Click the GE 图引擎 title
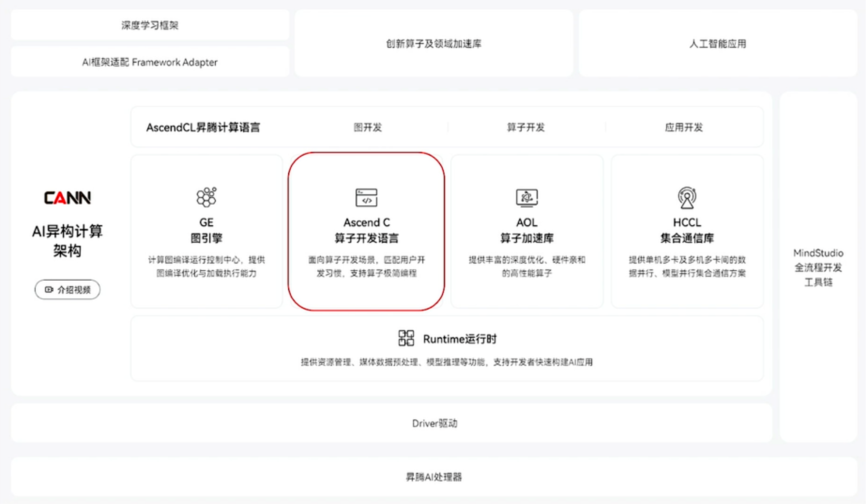Screen dimensions: 866x504 point(206,230)
